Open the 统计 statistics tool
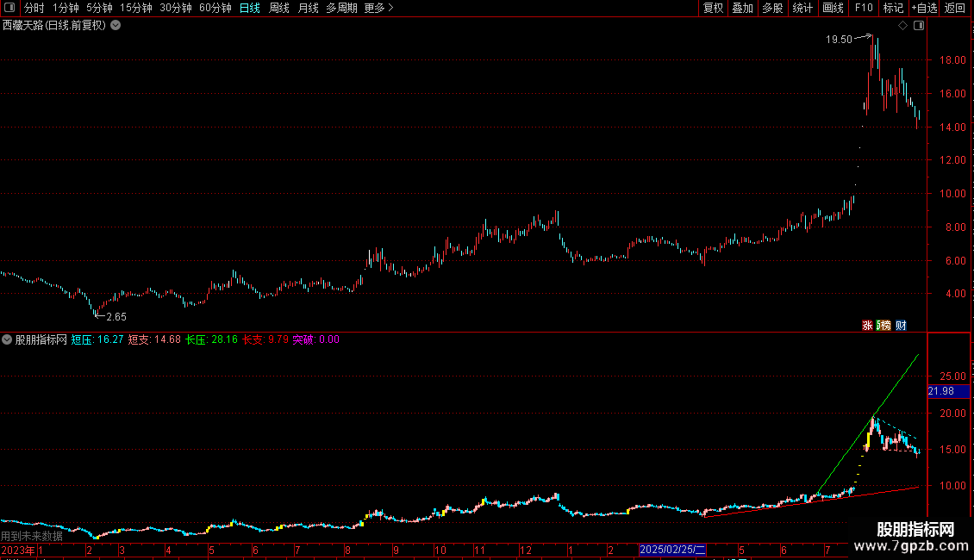Screen dimensions: 974x560 (802, 8)
